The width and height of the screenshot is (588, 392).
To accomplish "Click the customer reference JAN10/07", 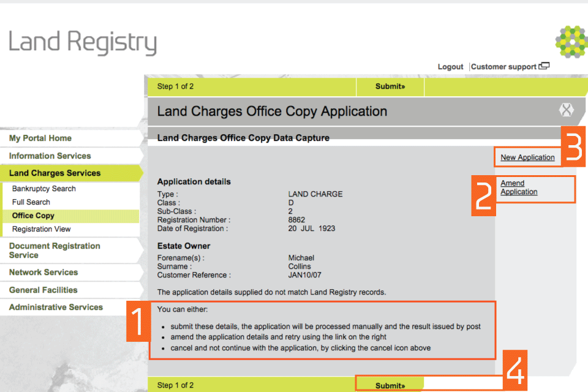I will pos(304,275).
